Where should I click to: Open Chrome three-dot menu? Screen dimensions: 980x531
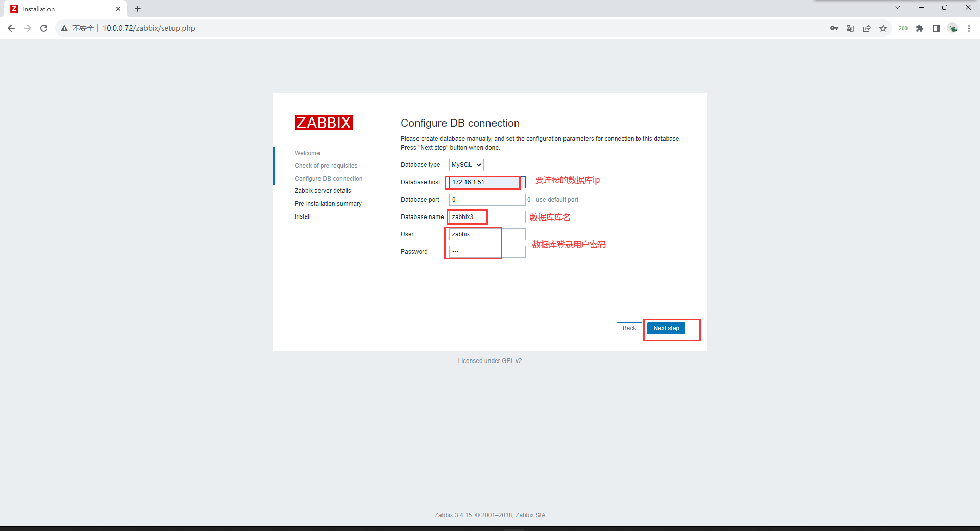click(969, 28)
